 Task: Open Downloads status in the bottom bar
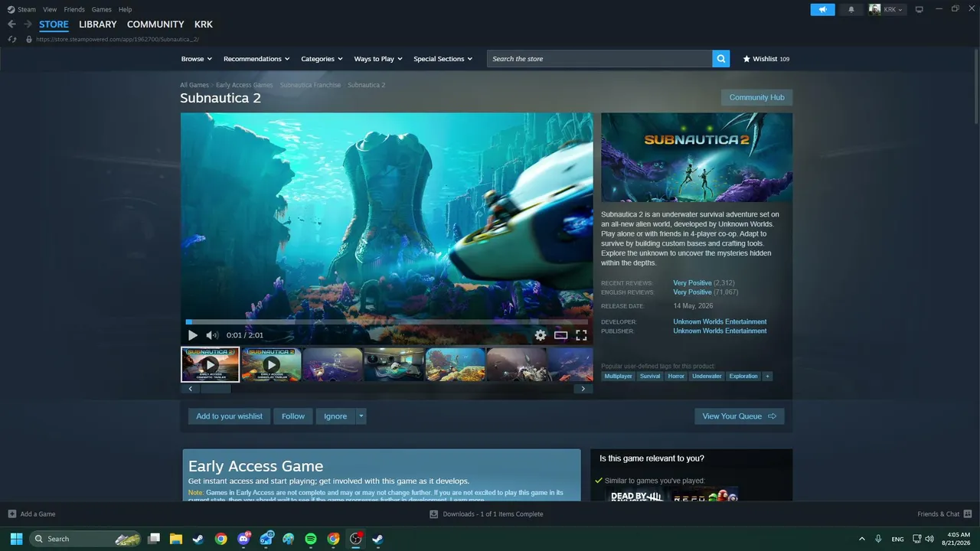point(487,514)
